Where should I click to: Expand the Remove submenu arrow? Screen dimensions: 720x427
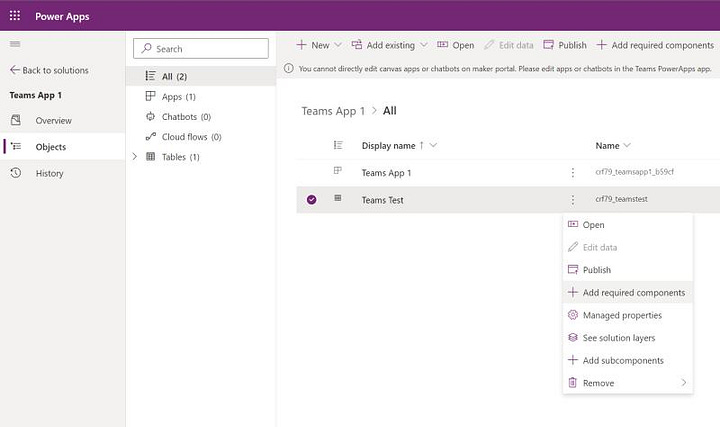click(x=684, y=382)
